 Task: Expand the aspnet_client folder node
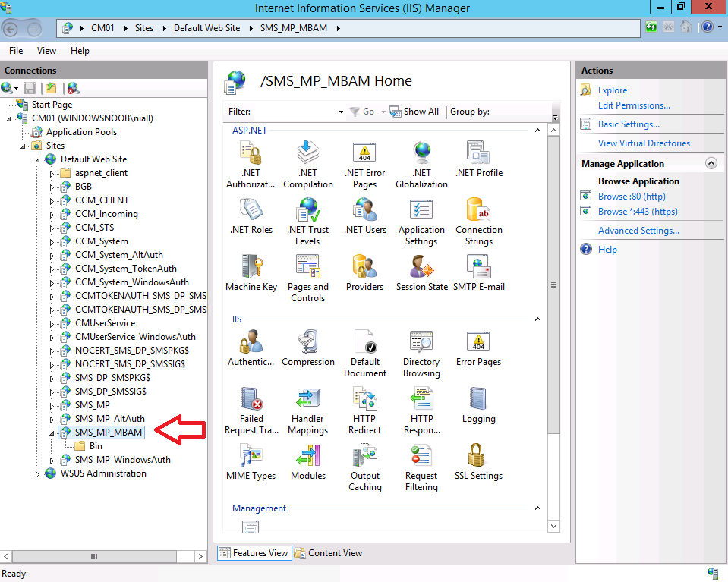52,174
